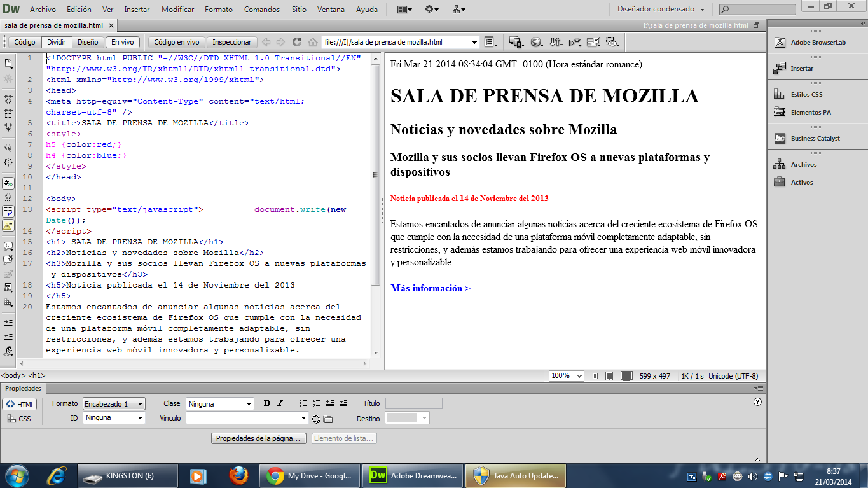
Task: Open the gear extensions dropdown
Action: pos(432,10)
